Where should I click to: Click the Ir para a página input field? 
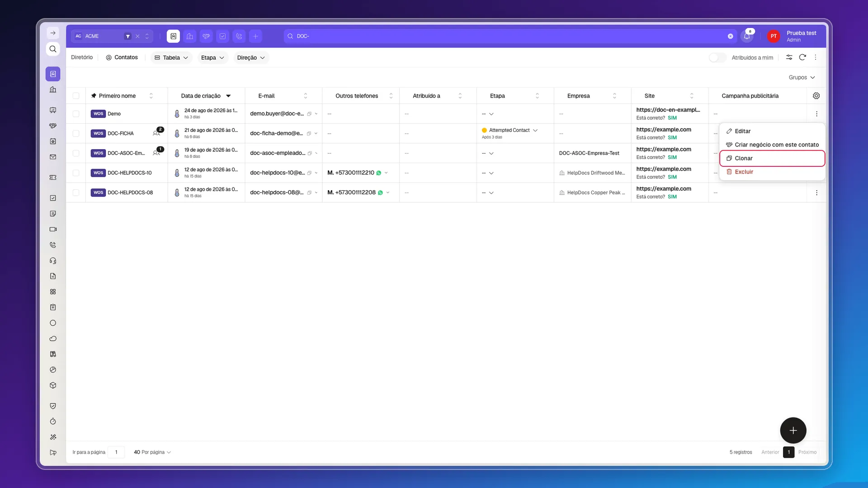(x=116, y=452)
